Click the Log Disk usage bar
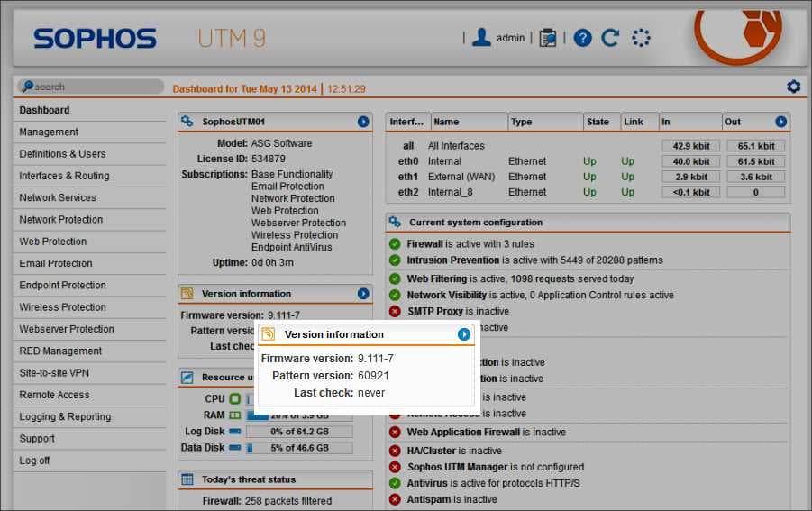This screenshot has width=812, height=511. 299,432
